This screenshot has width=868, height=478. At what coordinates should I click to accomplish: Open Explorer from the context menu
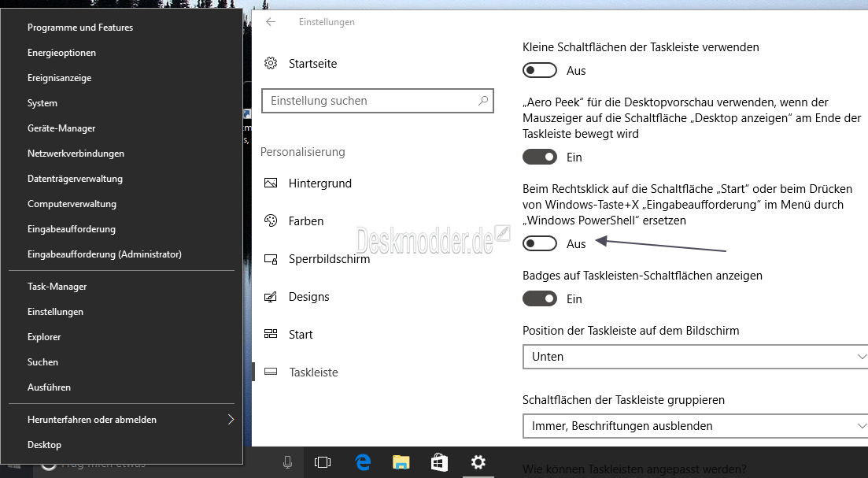coord(44,337)
